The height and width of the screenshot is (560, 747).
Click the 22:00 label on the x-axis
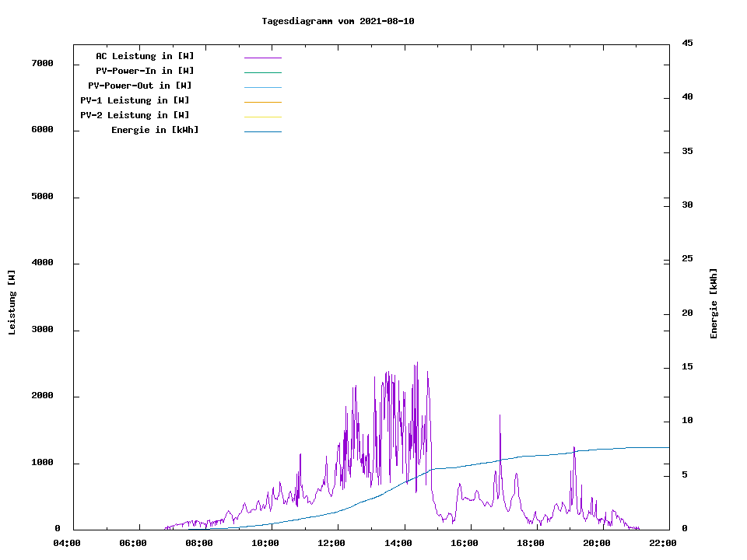[662, 543]
